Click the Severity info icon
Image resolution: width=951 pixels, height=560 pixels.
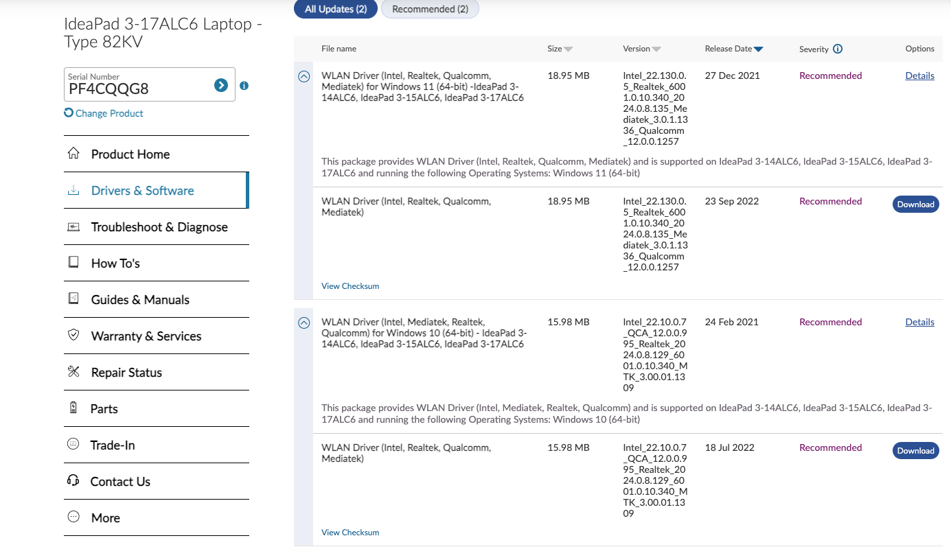click(838, 49)
